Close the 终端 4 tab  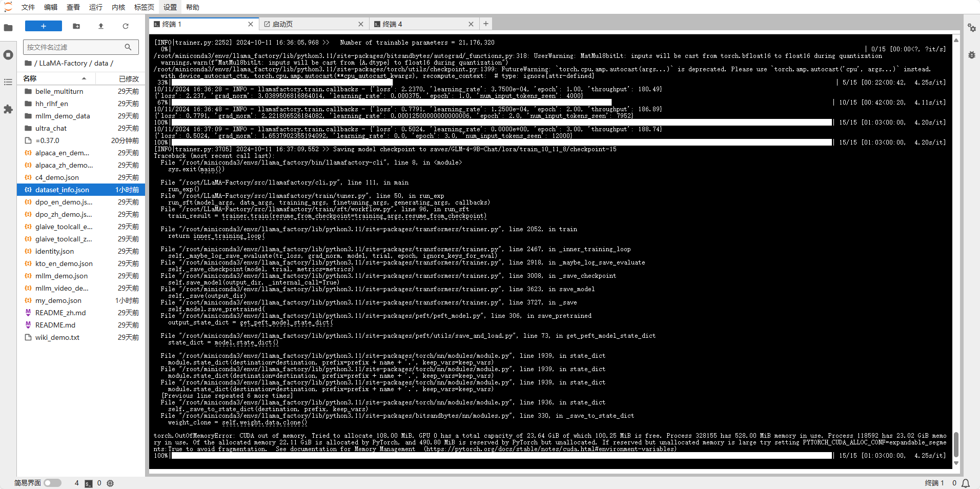tap(471, 24)
